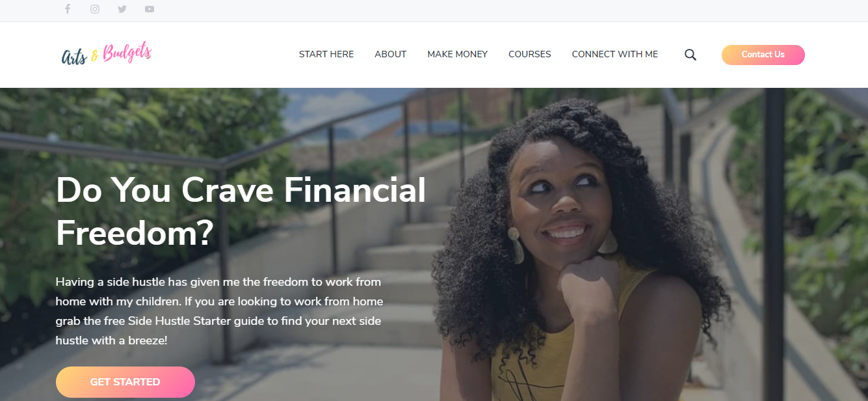The width and height of the screenshot is (868, 401).
Task: Click the GET STARTED button
Action: click(125, 382)
